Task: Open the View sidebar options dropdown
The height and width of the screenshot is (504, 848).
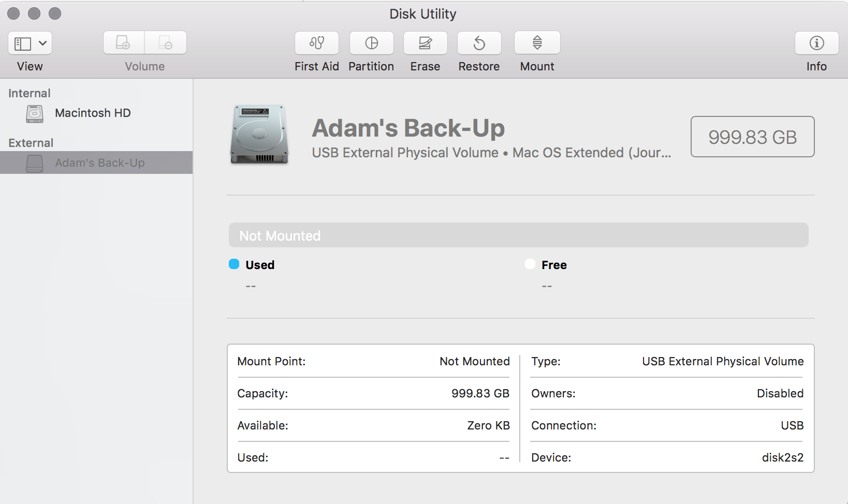Action: (30, 43)
